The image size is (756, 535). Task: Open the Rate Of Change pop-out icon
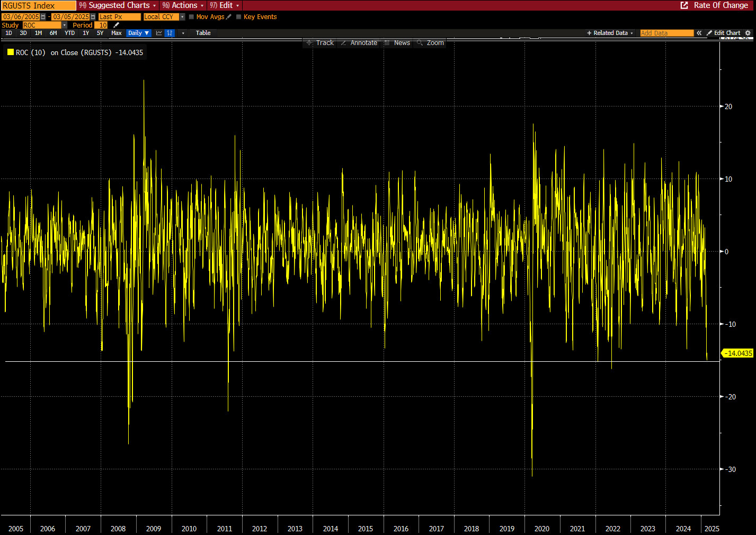684,5
